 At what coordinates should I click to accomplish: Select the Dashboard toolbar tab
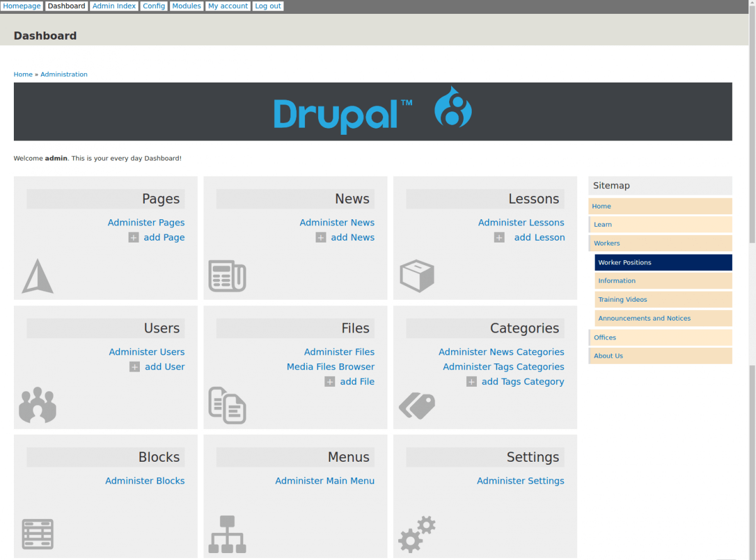click(66, 6)
